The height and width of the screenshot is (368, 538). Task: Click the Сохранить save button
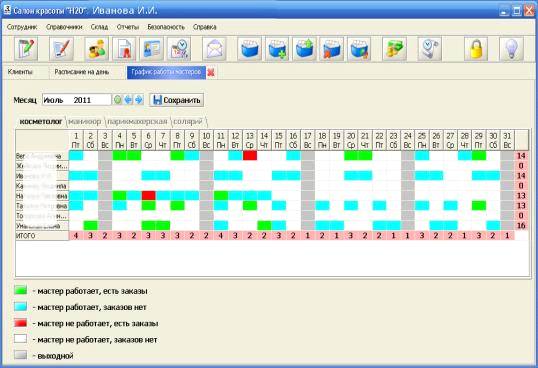coord(177,100)
